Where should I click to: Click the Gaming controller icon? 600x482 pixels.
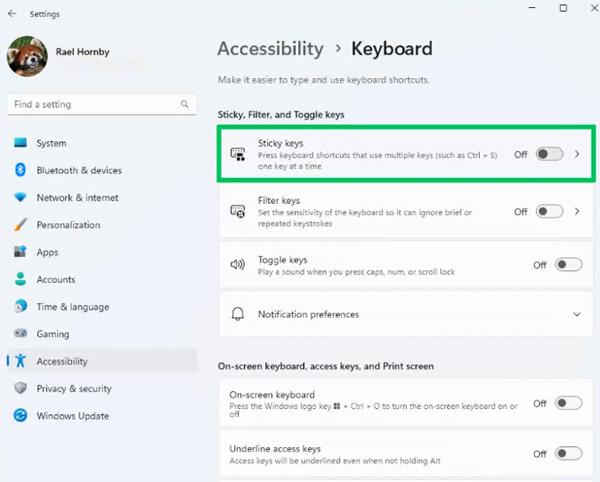click(20, 334)
